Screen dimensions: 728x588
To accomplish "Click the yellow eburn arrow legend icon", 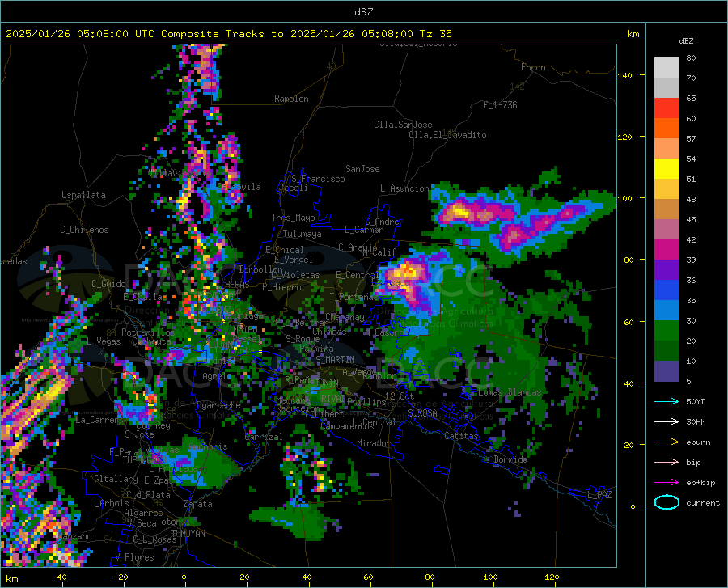I will 667,442.
